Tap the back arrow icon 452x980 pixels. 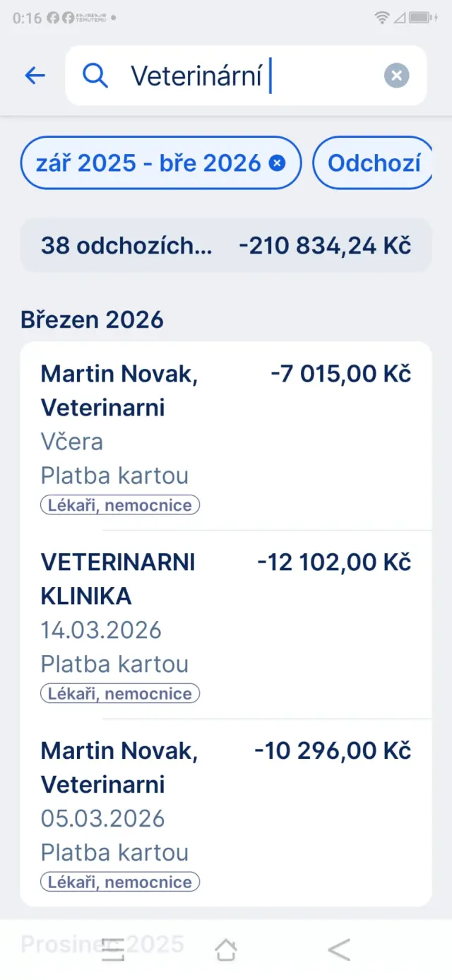pos(35,76)
